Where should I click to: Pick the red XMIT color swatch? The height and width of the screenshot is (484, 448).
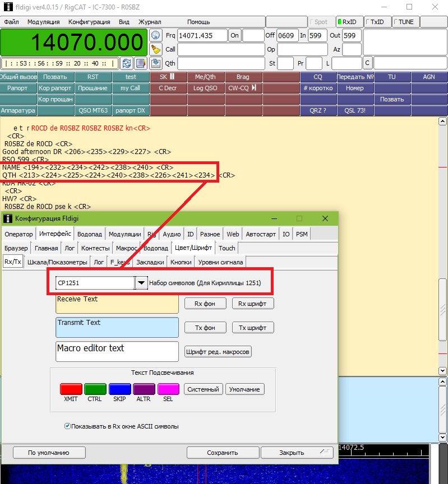[x=71, y=389]
